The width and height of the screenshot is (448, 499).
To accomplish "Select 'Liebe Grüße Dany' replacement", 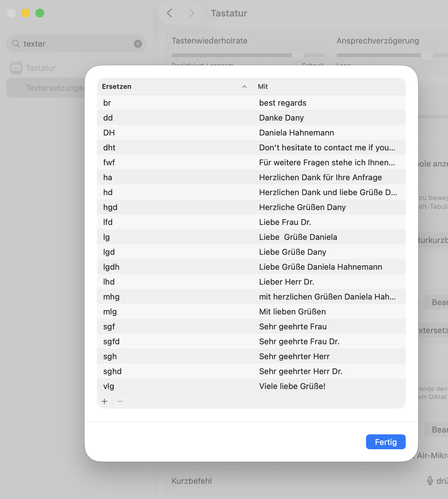I will point(293,252).
